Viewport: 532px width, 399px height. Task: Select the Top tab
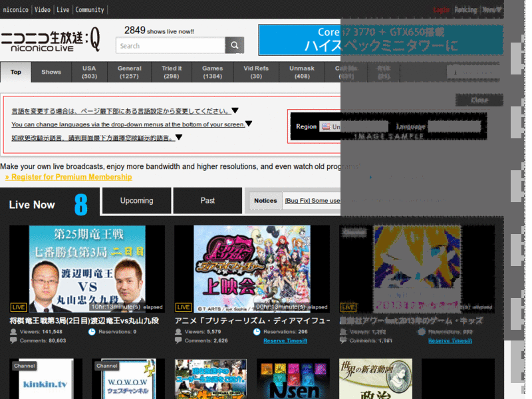pyautogui.click(x=15, y=72)
